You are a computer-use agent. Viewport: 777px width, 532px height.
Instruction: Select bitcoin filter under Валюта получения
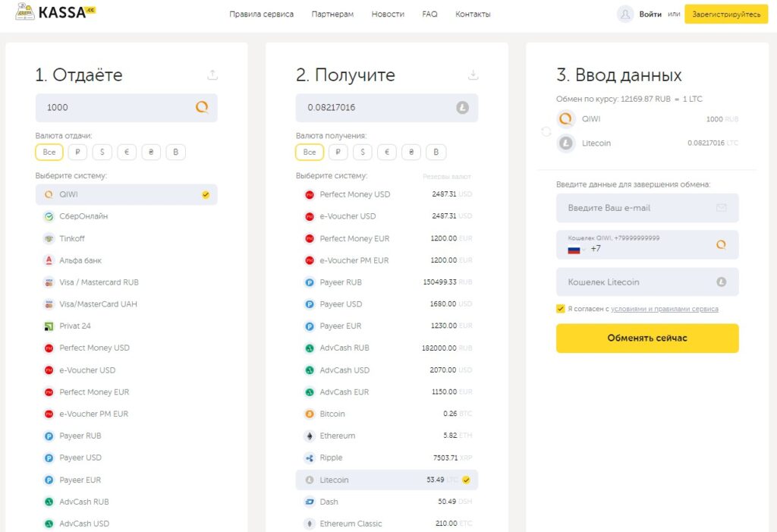coord(436,153)
